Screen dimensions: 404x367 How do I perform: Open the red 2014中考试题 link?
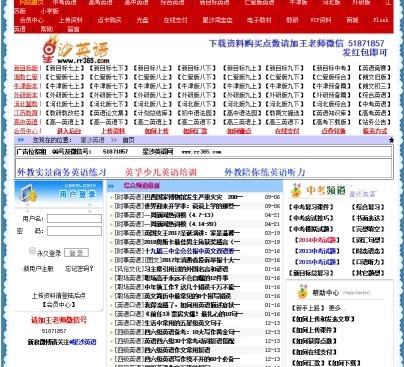pos(317,240)
